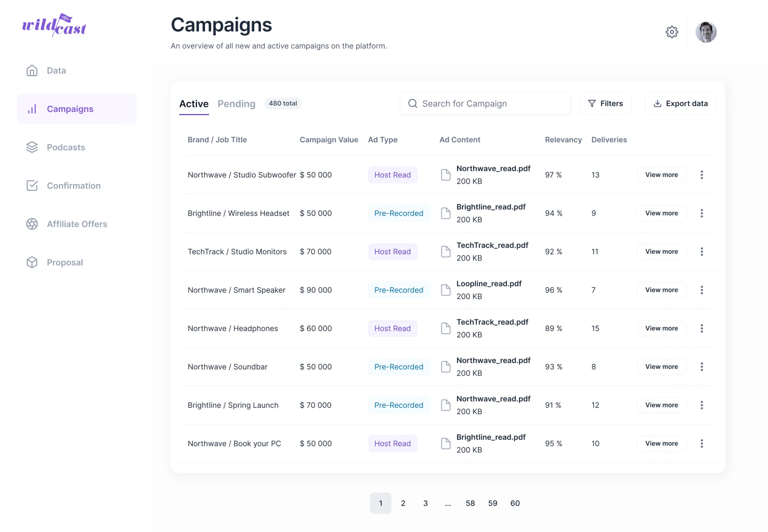Click file icon in Spring Launch row
The image size is (768, 532).
pyautogui.click(x=446, y=405)
